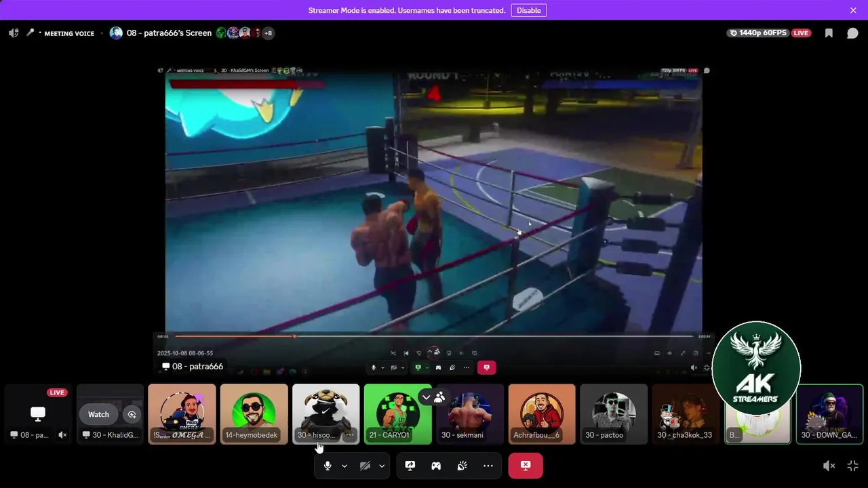Collapse the participant strip with the chevron
Viewport: 868px width, 488px height.
(x=426, y=397)
